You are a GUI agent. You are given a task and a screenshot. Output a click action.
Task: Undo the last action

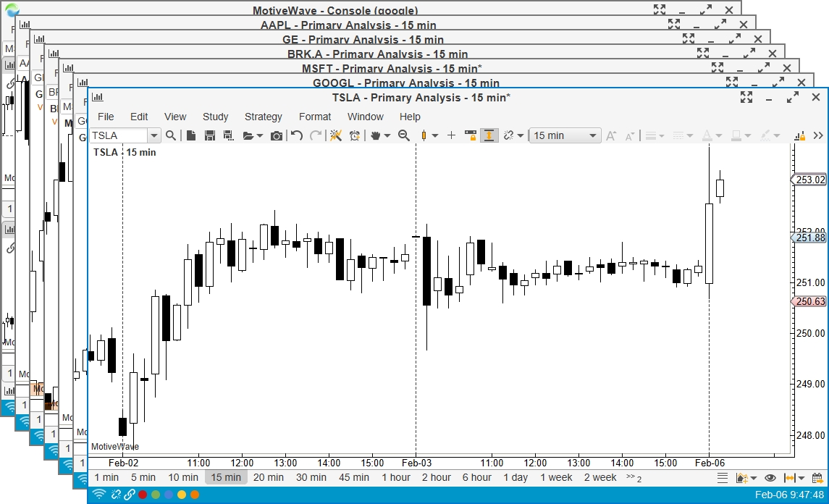297,135
